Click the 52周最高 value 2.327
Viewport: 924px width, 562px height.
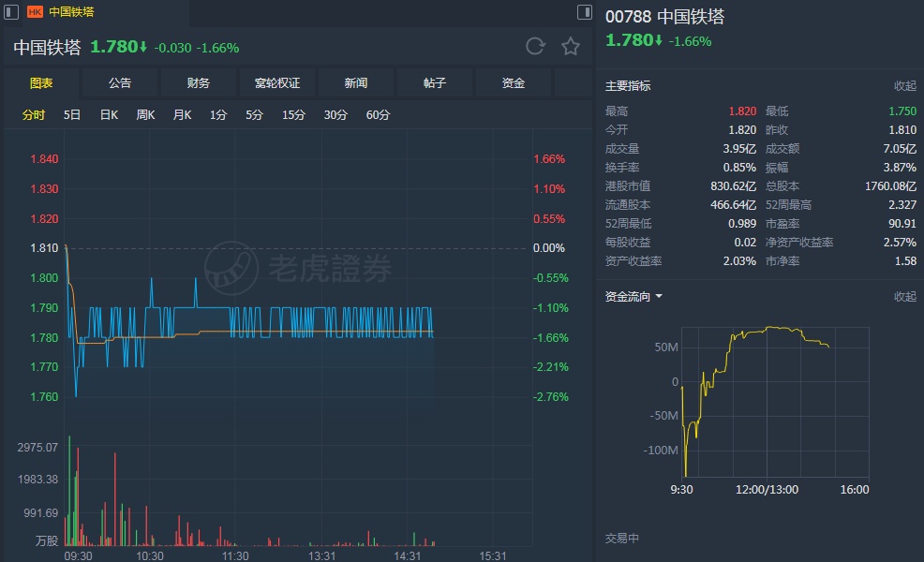(902, 205)
